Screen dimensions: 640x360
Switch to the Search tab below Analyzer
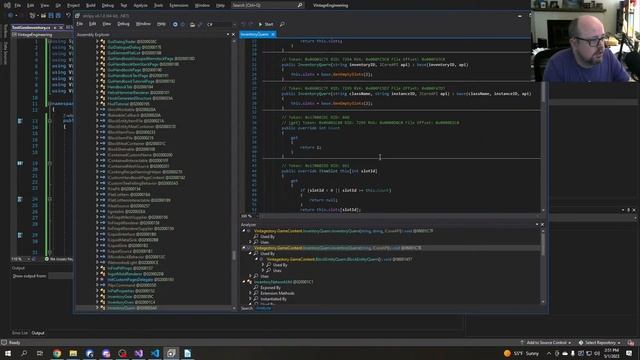point(247,308)
